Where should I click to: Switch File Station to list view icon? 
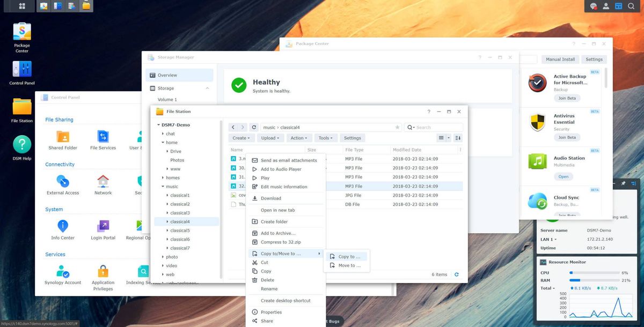tap(441, 138)
